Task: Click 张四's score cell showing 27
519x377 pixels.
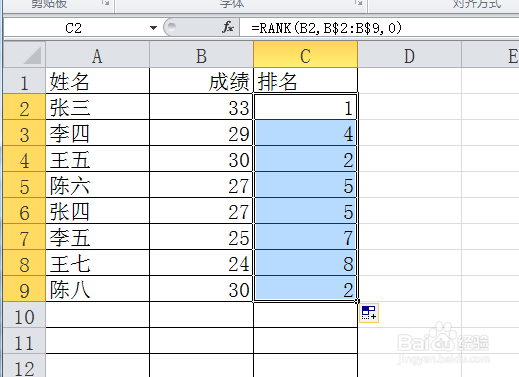Action: pos(201,211)
